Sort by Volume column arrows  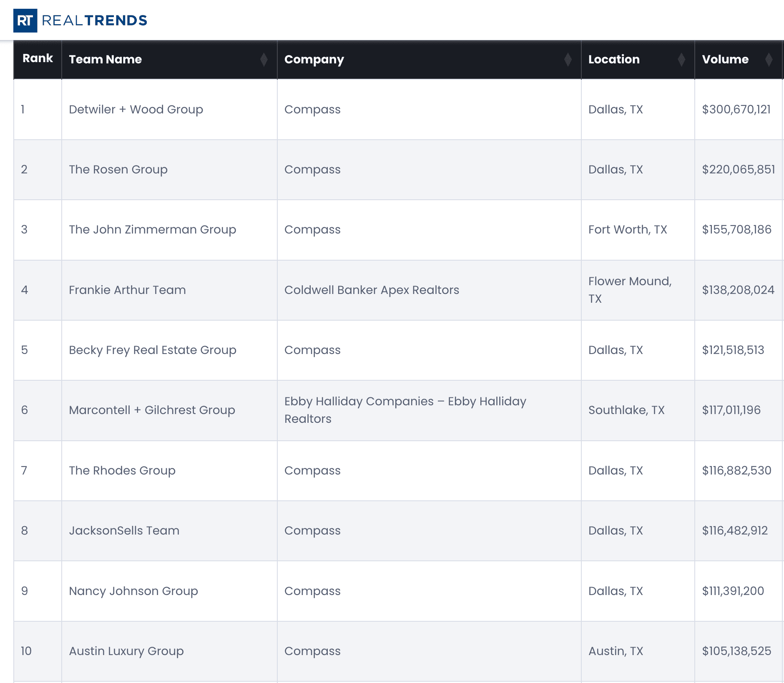coord(769,60)
